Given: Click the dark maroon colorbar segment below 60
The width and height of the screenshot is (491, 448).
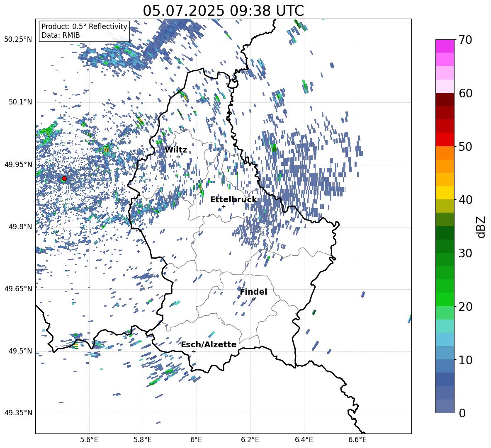Looking at the screenshot, I should [x=445, y=99].
